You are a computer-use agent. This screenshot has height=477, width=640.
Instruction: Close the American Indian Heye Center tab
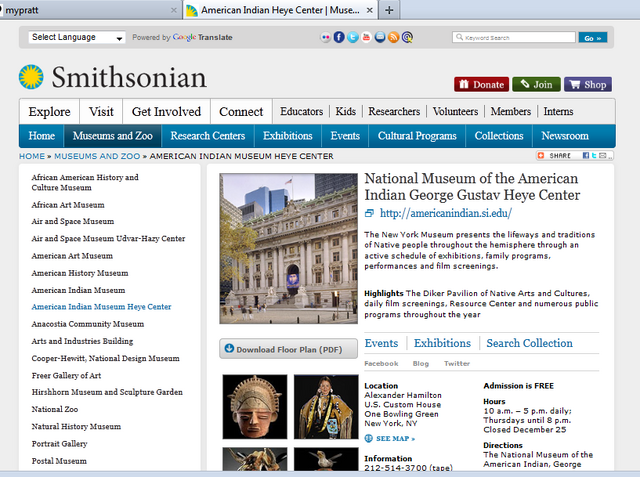(369, 10)
